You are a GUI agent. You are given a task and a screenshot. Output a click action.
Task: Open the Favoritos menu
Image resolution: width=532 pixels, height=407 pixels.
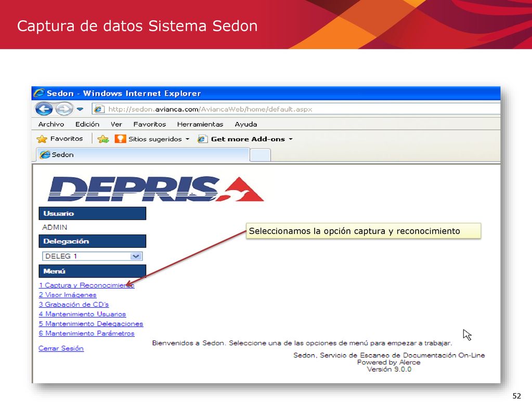150,124
